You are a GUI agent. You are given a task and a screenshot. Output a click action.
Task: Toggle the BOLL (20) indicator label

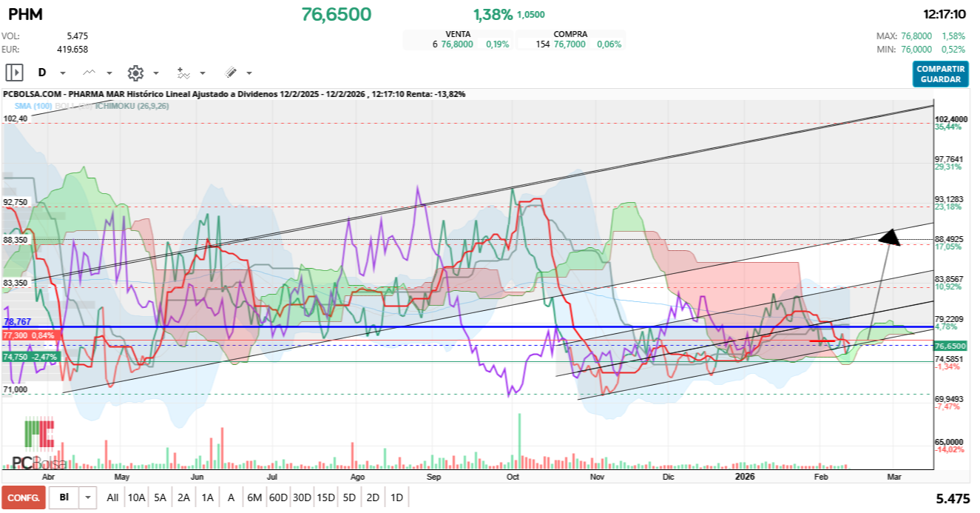pyautogui.click(x=75, y=106)
